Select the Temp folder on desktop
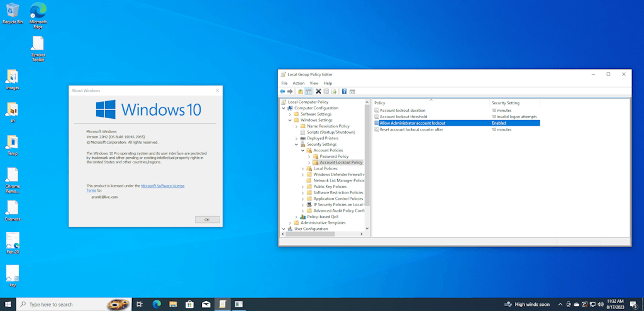Screen dimensions: 644x311 point(13,145)
